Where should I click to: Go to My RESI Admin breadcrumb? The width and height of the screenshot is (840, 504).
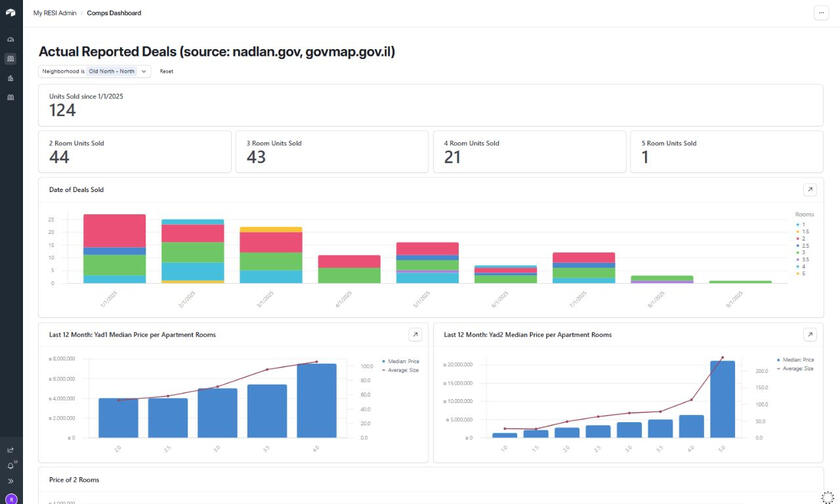click(54, 13)
